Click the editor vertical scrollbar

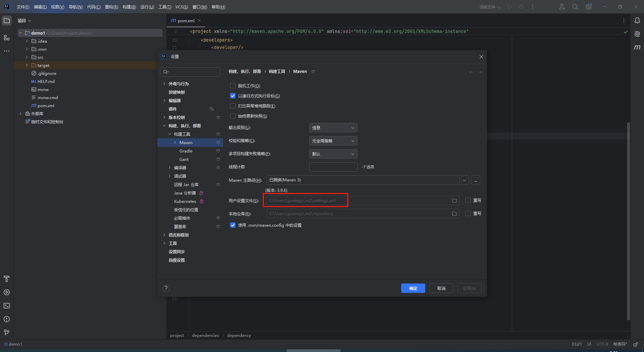(x=628, y=221)
